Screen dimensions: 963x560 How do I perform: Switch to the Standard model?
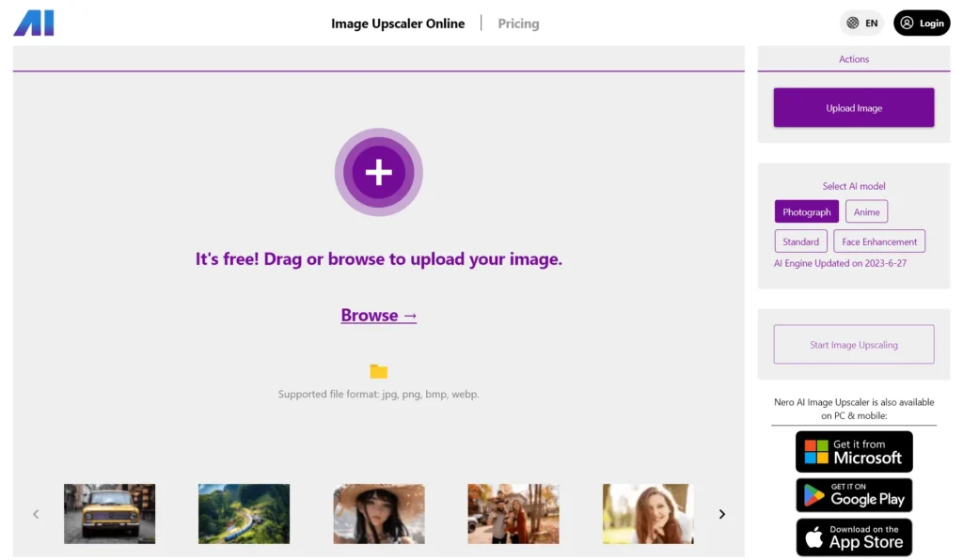800,241
